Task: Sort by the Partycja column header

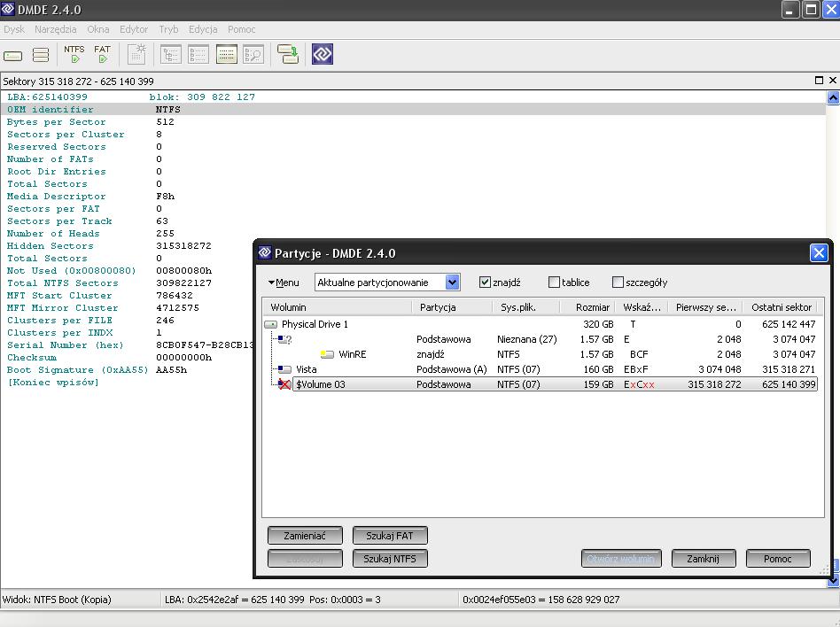Action: (x=452, y=307)
